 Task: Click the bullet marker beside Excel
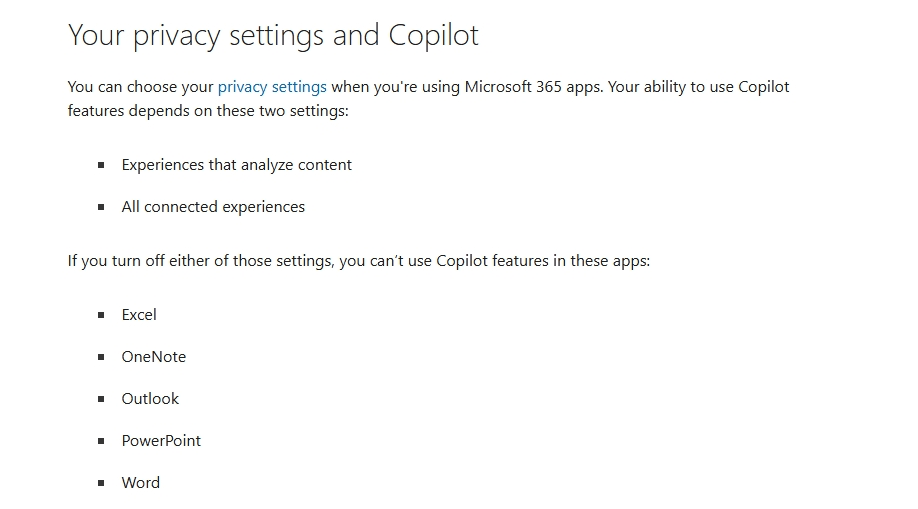coord(101,315)
